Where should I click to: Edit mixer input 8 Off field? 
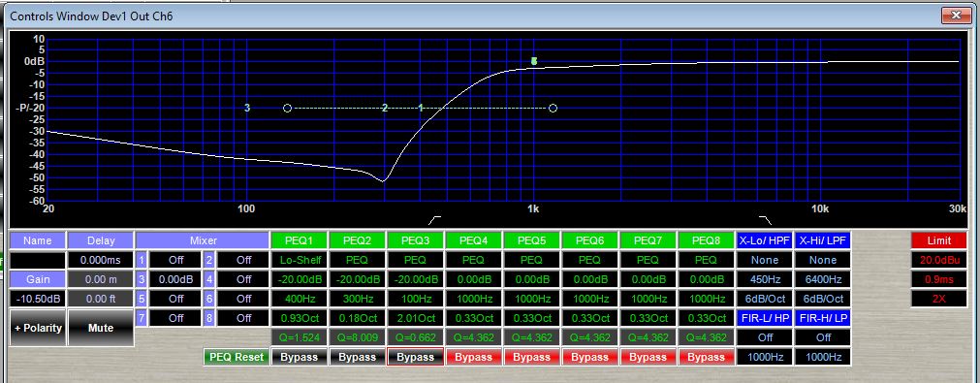point(243,318)
